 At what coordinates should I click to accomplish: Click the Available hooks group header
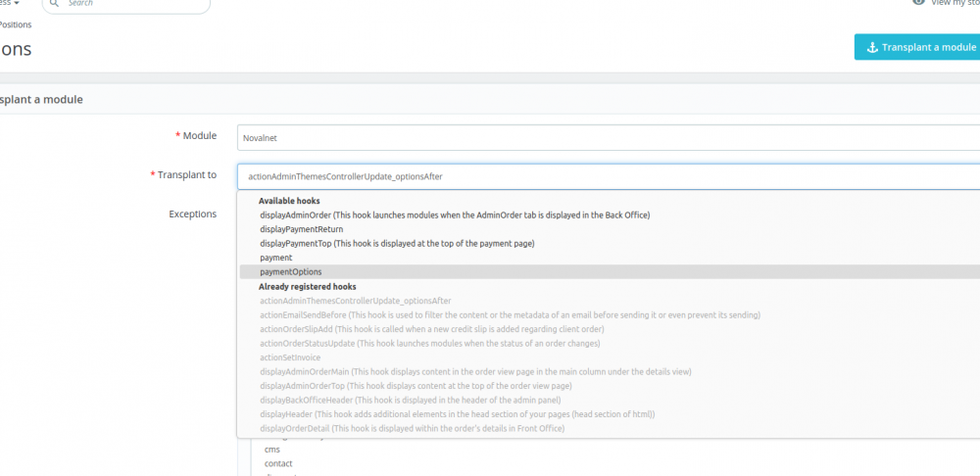pos(289,201)
